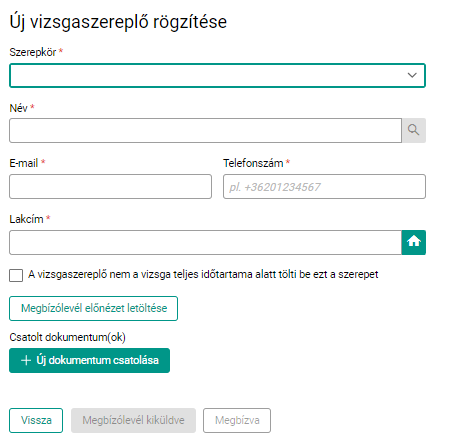Click the checkbox label text about szerepet
This screenshot has width=472, height=442.
click(x=203, y=275)
